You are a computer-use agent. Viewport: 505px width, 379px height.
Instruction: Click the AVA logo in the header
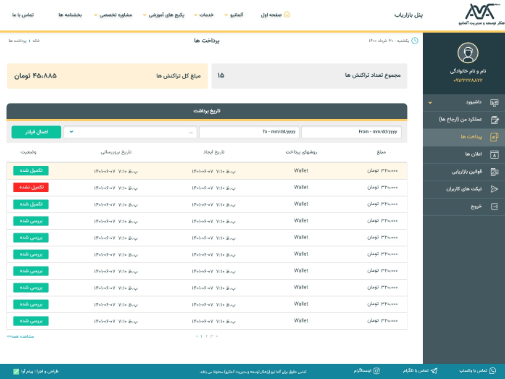tap(482, 14)
